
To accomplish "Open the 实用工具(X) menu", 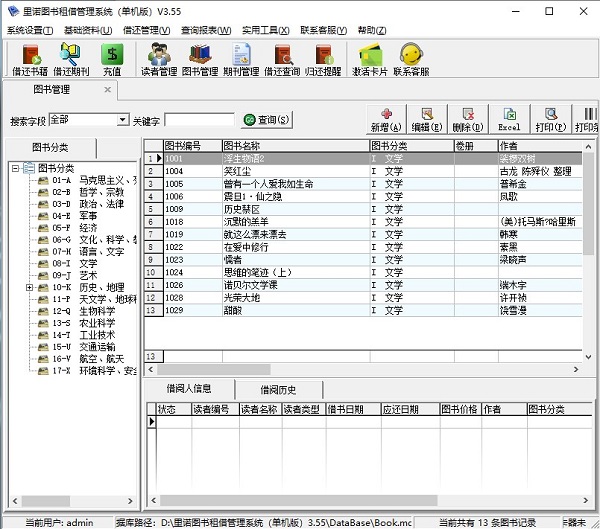I will pyautogui.click(x=266, y=30).
